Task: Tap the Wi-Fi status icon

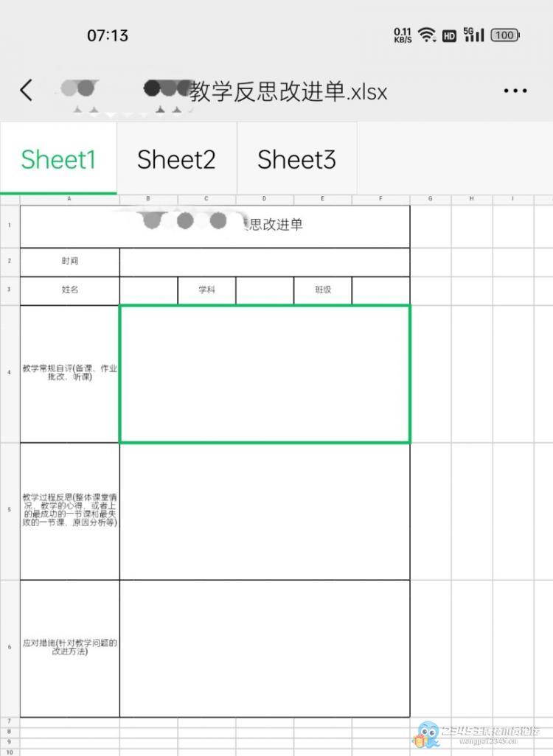Action: pos(427,35)
